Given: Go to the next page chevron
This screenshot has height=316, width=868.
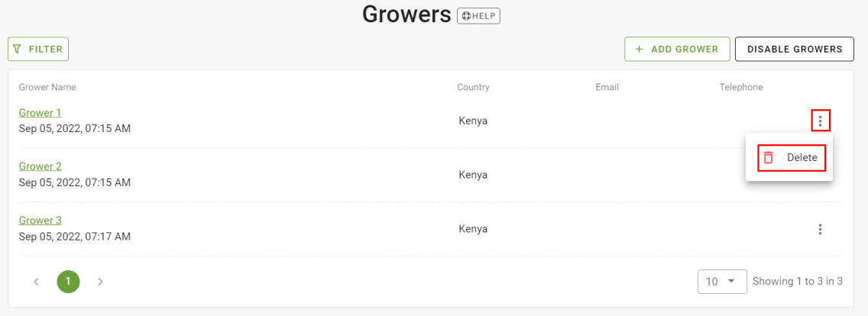Looking at the screenshot, I should (x=100, y=282).
